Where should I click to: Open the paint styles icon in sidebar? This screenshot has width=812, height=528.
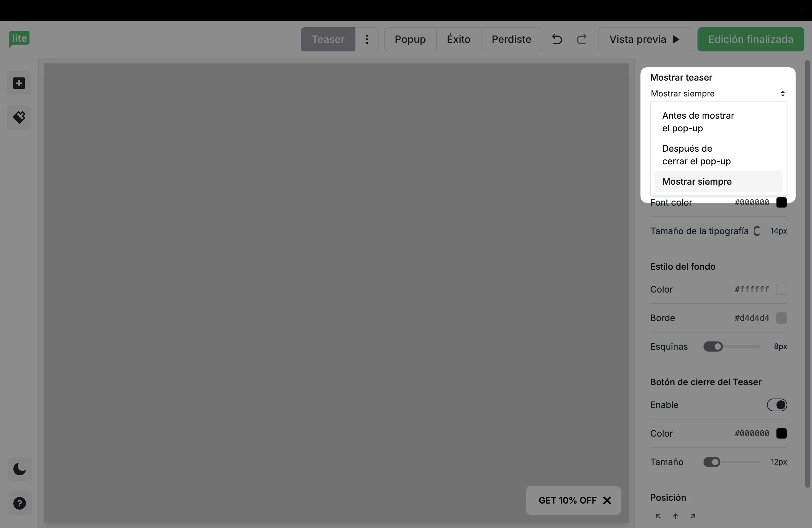pos(19,117)
